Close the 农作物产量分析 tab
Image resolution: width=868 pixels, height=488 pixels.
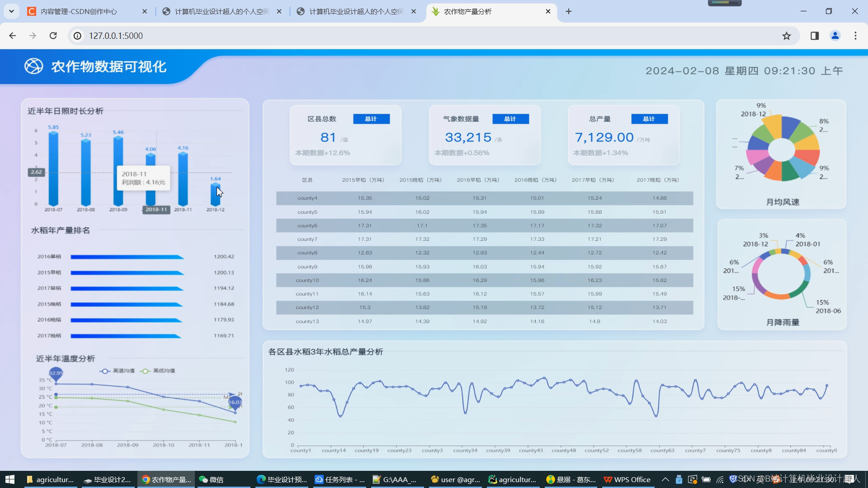click(x=548, y=11)
